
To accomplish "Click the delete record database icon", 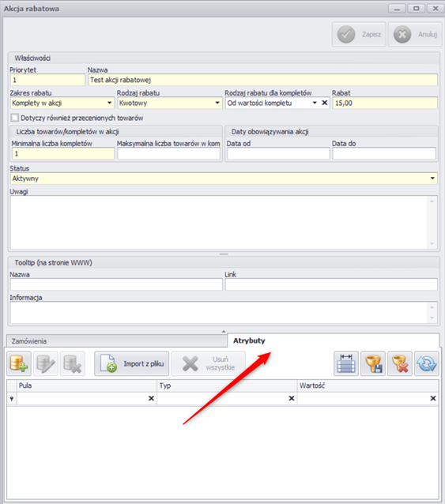I will pyautogui.click(x=73, y=363).
